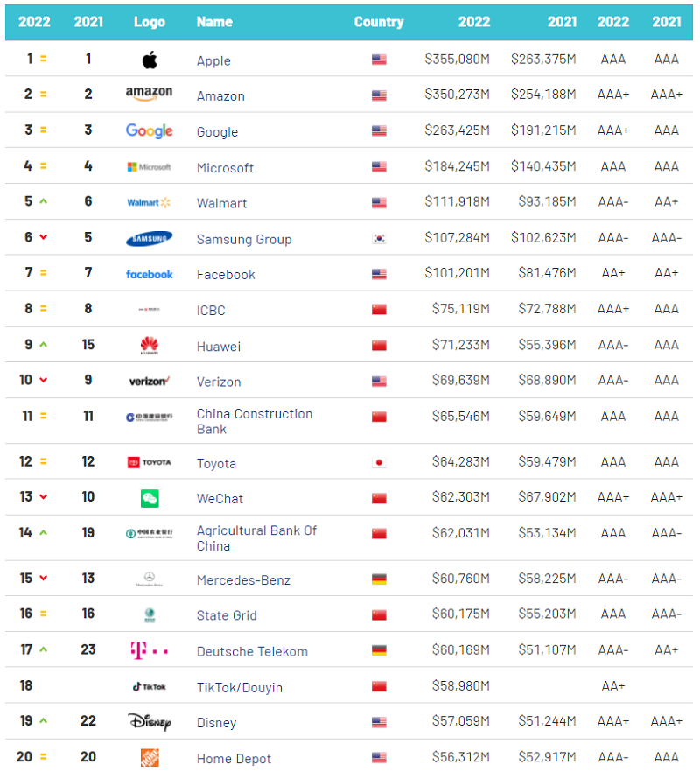This screenshot has height=772, width=700.
Task: Click the green WeChat logo
Action: [150, 498]
